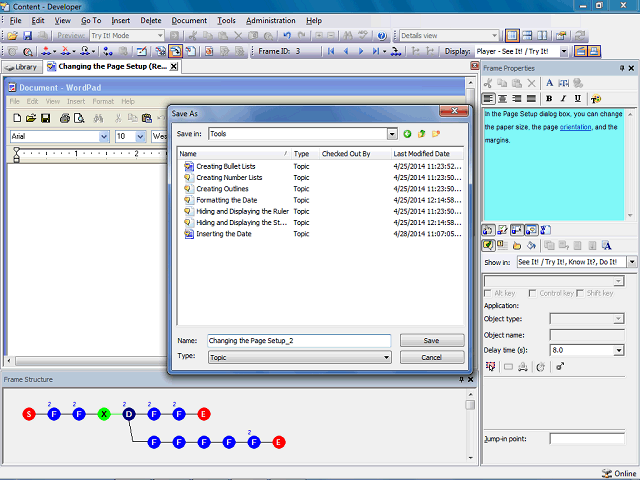Click the re-record screenshot magnifier icon

tap(28, 51)
